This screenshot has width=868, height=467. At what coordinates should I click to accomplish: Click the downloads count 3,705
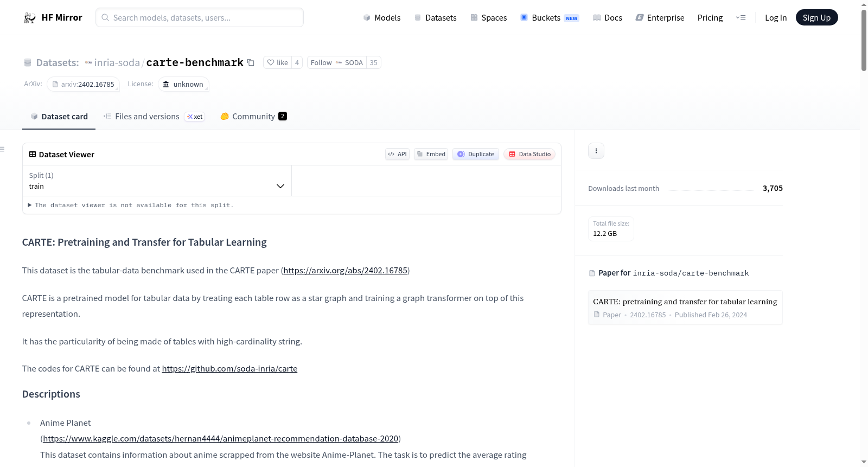tap(773, 188)
